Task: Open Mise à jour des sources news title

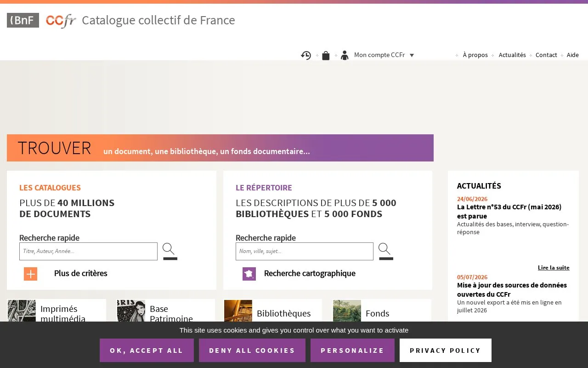Action: pos(512,290)
